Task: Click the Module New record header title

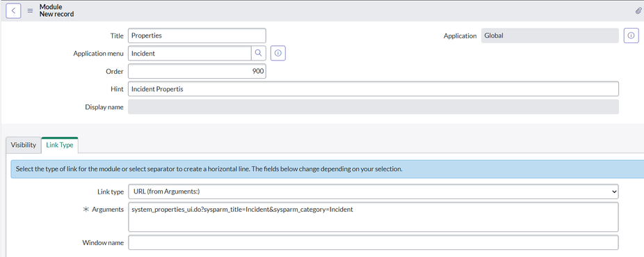Action: point(56,10)
